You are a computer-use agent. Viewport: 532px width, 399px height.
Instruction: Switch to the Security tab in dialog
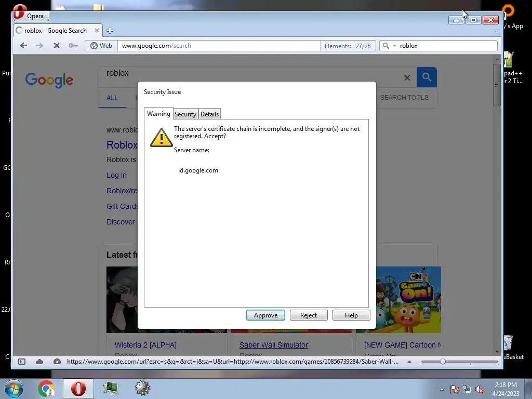tap(185, 114)
